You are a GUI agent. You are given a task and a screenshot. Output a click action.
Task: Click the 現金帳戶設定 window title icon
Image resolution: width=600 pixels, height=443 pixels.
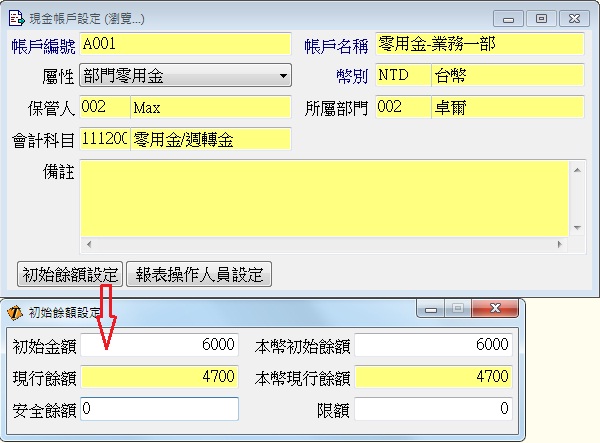(17, 18)
